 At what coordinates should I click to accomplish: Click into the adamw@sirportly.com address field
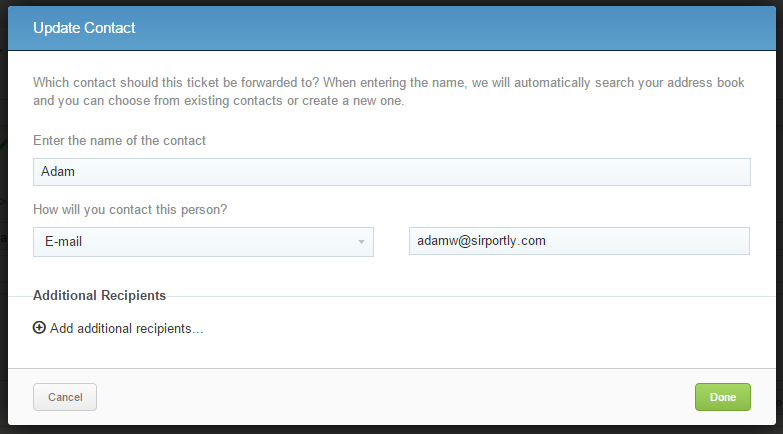[x=579, y=241]
